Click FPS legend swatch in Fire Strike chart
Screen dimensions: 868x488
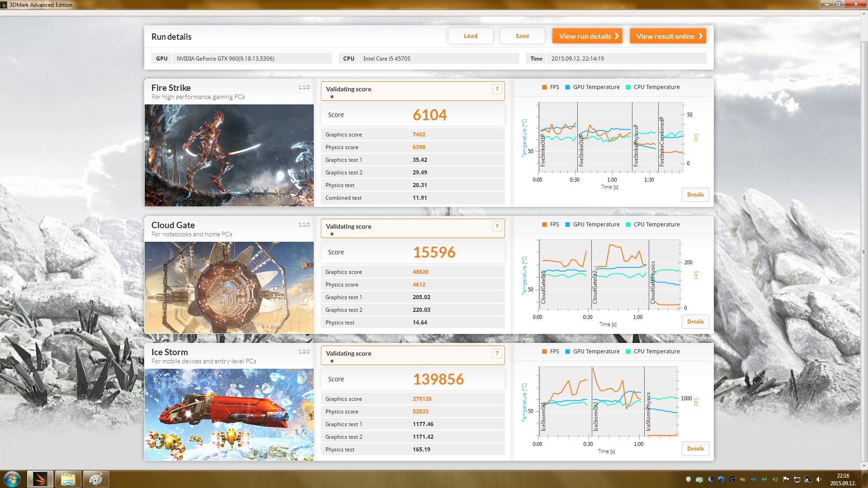544,87
